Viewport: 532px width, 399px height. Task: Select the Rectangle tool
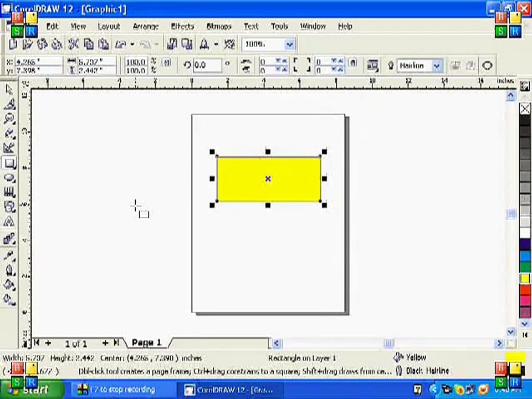9,163
